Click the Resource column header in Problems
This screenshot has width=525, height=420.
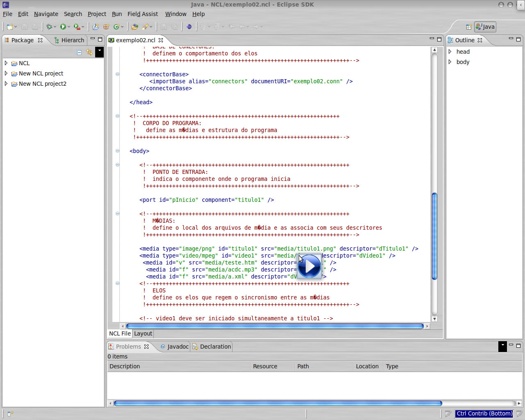pos(265,366)
